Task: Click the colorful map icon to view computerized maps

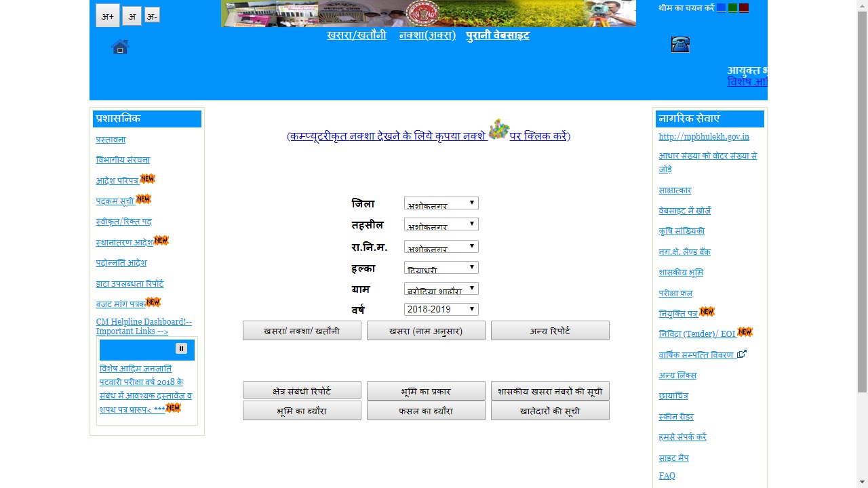Action: point(498,130)
